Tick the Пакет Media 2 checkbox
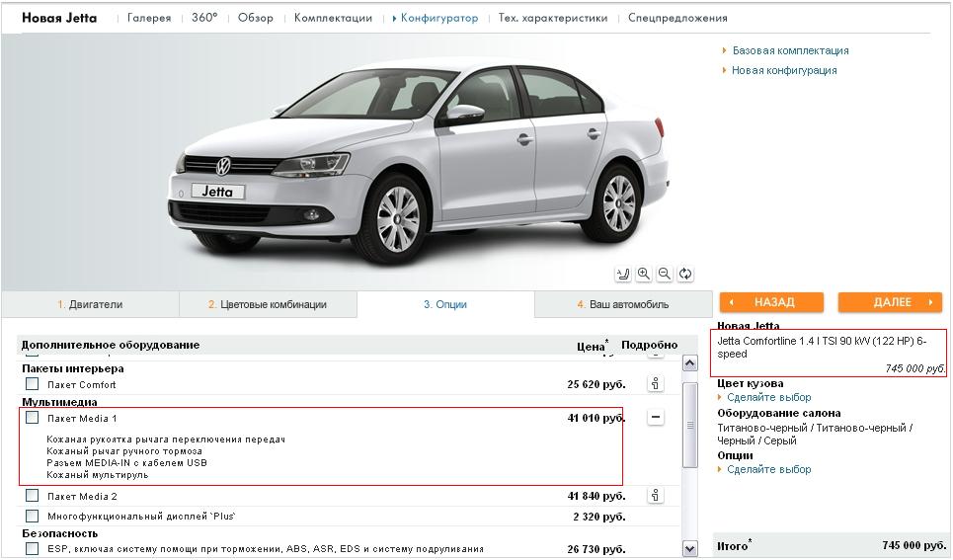 [33, 496]
